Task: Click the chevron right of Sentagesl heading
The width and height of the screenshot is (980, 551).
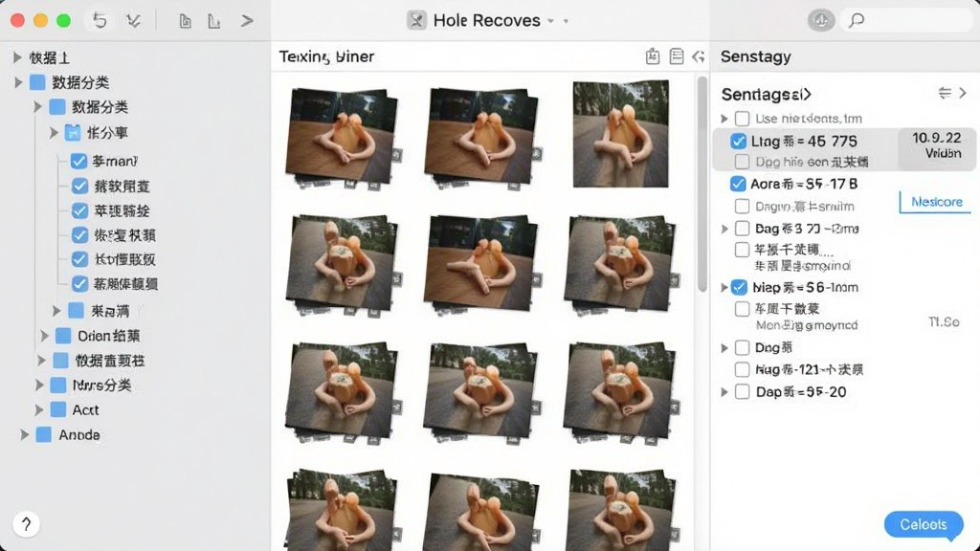Action: click(x=963, y=93)
